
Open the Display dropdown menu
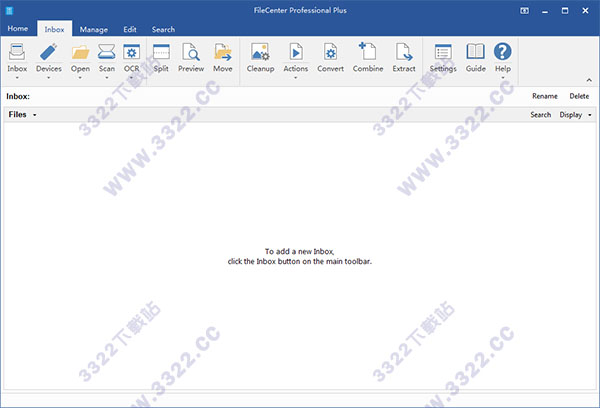576,115
